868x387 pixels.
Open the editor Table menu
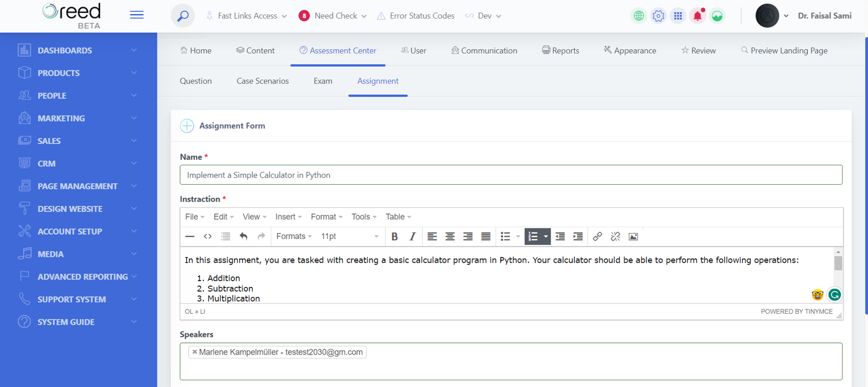[x=398, y=217]
